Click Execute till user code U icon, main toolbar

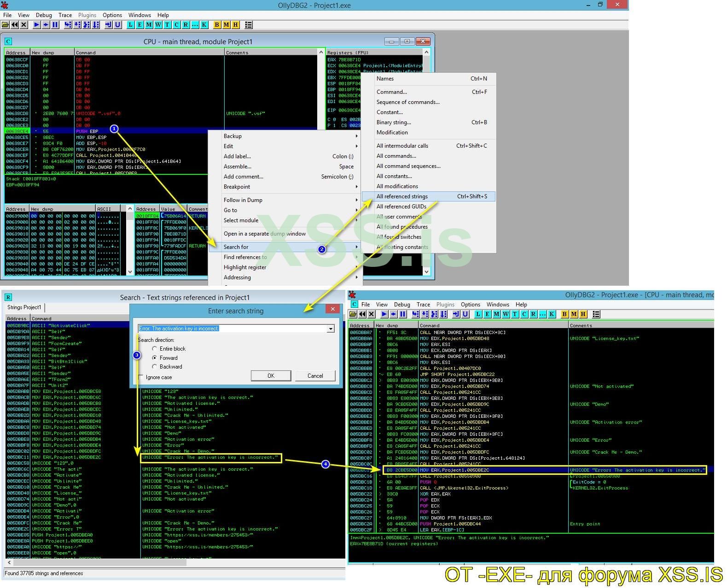pyautogui.click(x=118, y=25)
